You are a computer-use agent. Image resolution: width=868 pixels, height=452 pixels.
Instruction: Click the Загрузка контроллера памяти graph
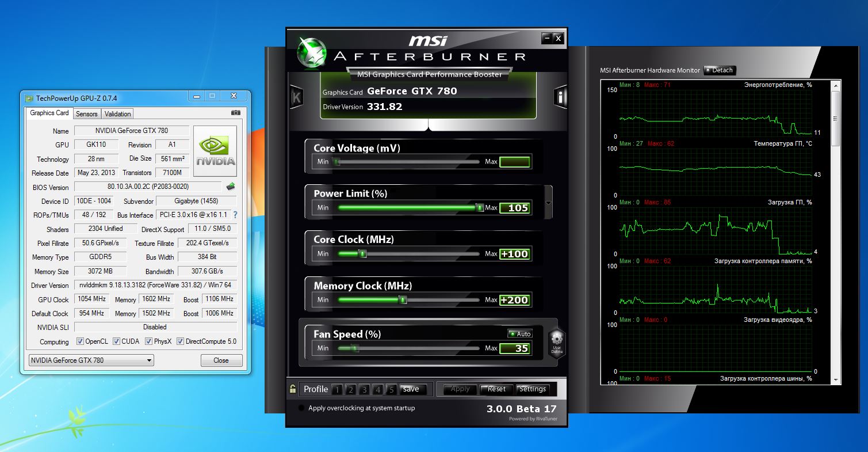coord(716,289)
